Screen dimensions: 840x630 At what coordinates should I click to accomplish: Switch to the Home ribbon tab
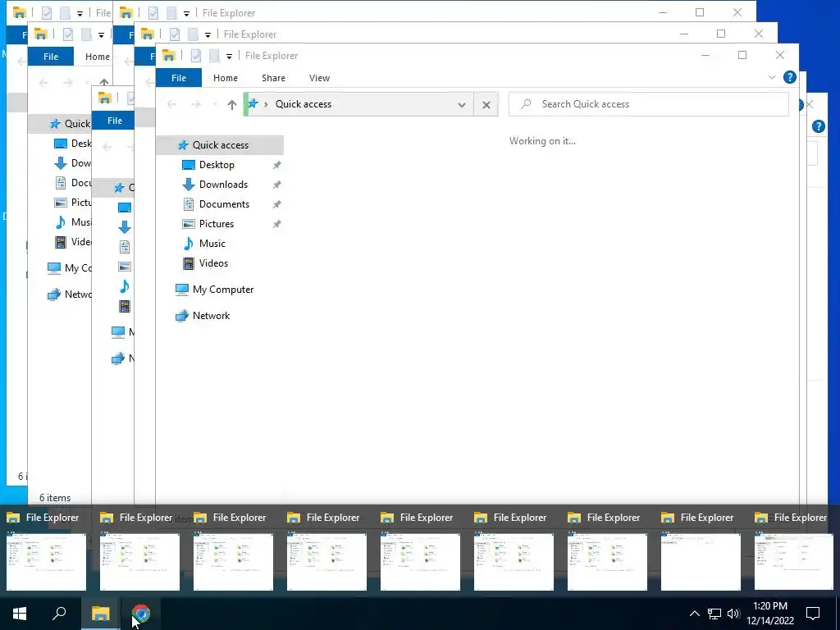pos(225,78)
